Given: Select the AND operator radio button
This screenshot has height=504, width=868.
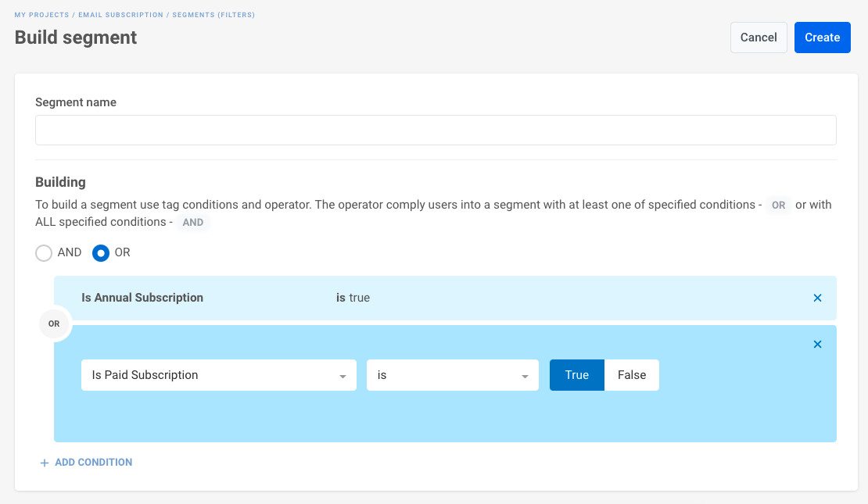Looking at the screenshot, I should pyautogui.click(x=45, y=253).
